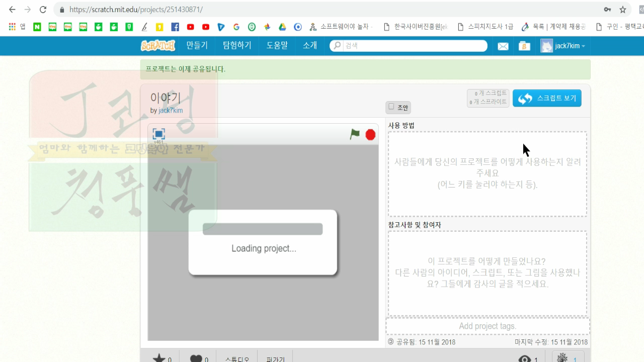Open the backpack icon in navbar
644x362 pixels.
524,46
